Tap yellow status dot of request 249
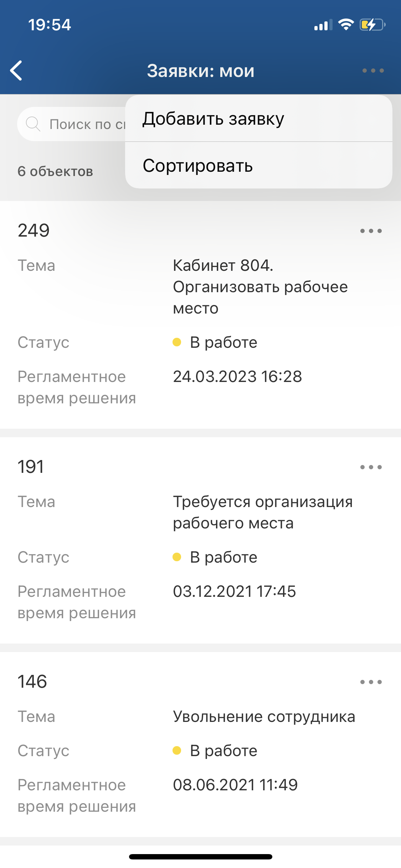401x868 pixels. (x=177, y=342)
